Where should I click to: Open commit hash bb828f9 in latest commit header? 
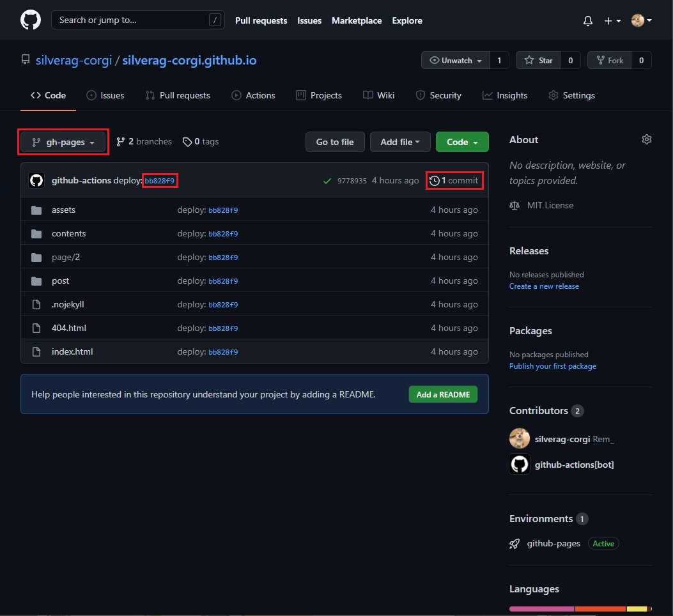[x=160, y=181]
